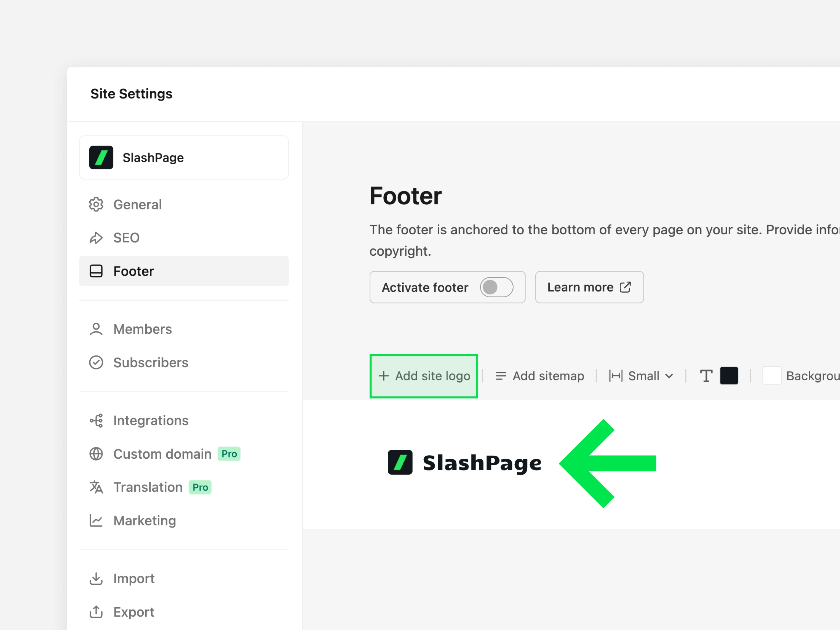Select the Footer menu item

point(184,271)
